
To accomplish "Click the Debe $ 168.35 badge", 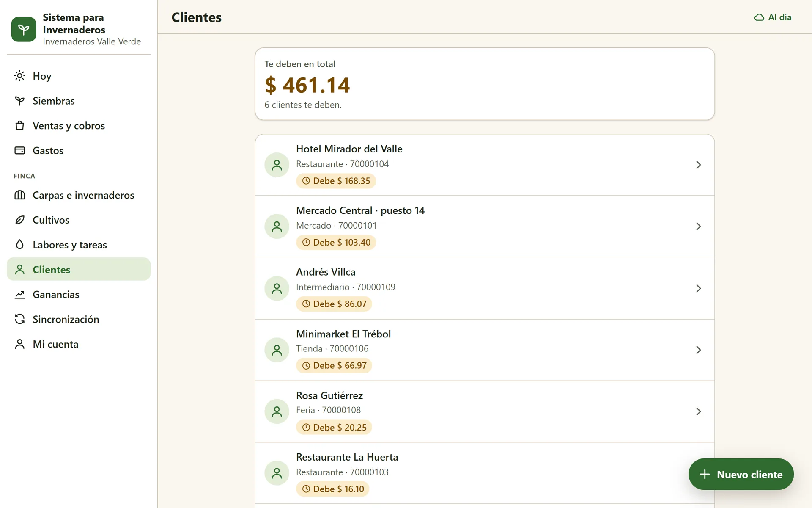I will pyautogui.click(x=336, y=181).
